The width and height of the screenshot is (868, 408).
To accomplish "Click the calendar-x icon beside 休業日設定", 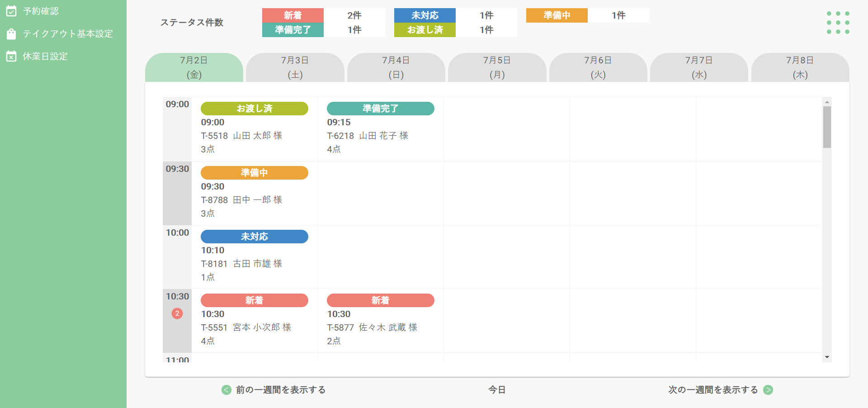I will 11,56.
